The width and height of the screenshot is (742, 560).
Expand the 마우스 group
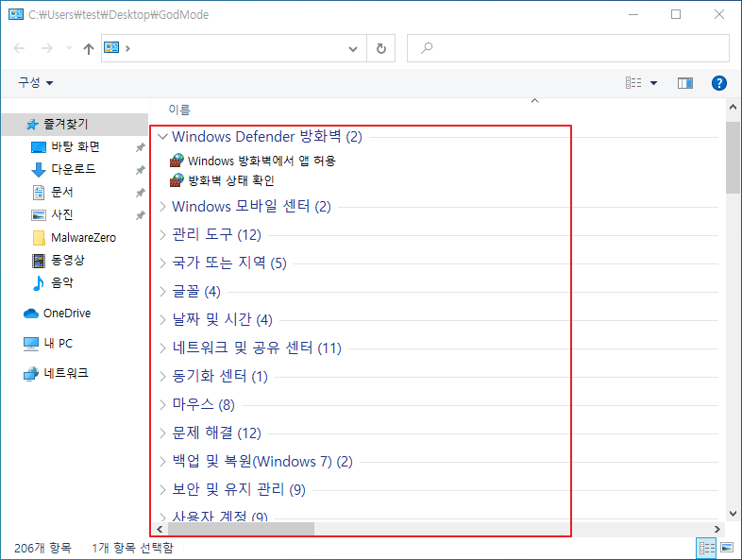(x=162, y=405)
